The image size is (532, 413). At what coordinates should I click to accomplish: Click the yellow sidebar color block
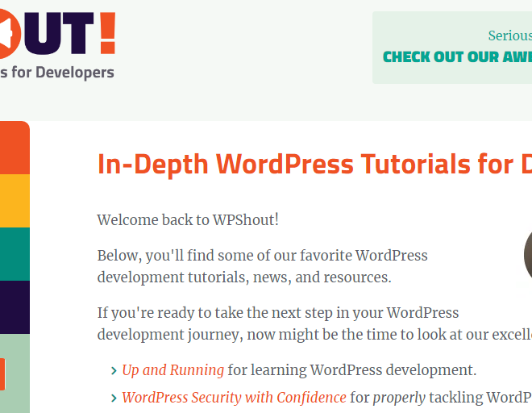click(15, 201)
